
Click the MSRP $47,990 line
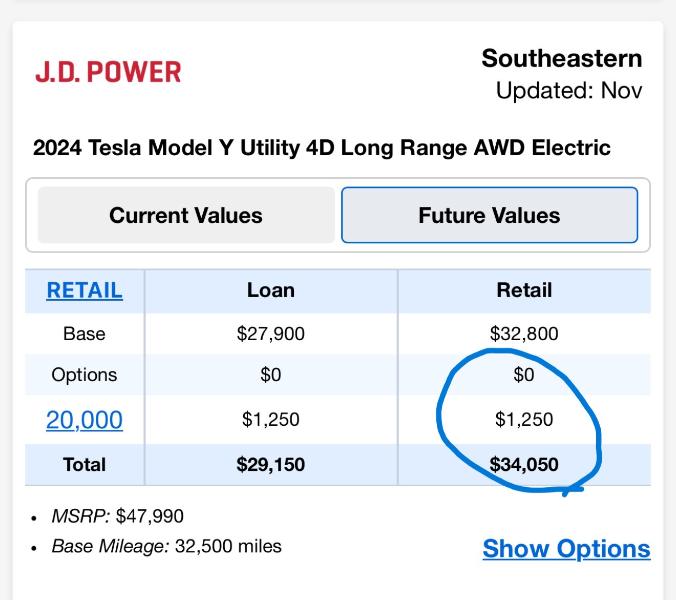pyautogui.click(x=118, y=516)
